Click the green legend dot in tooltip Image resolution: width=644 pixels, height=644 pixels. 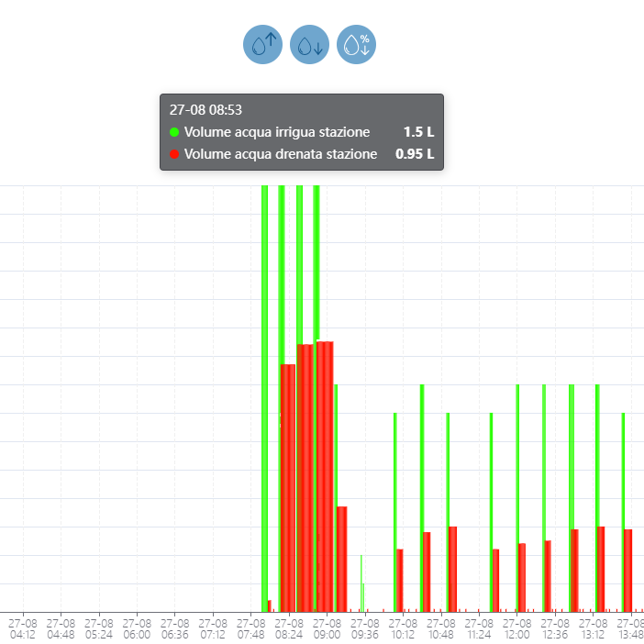pos(174,132)
